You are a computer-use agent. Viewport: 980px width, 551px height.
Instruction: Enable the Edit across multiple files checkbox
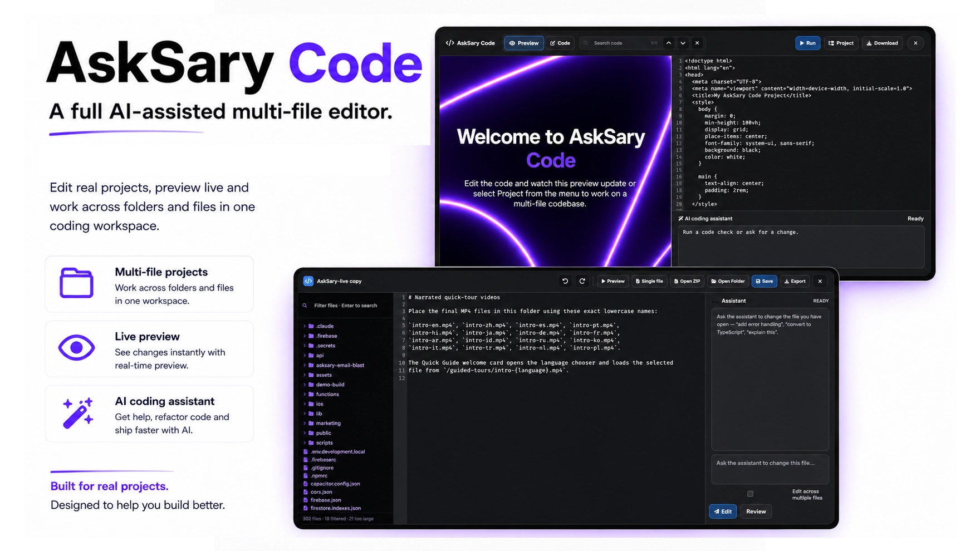tap(750, 494)
